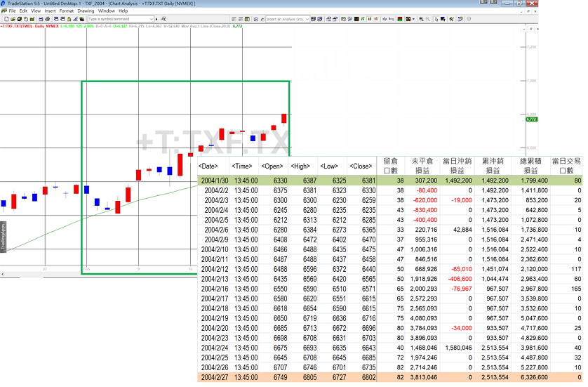Viewport: 588px width, 387px height.
Task: Click the left arrow of horizontal scrollbar
Action: coord(3,273)
